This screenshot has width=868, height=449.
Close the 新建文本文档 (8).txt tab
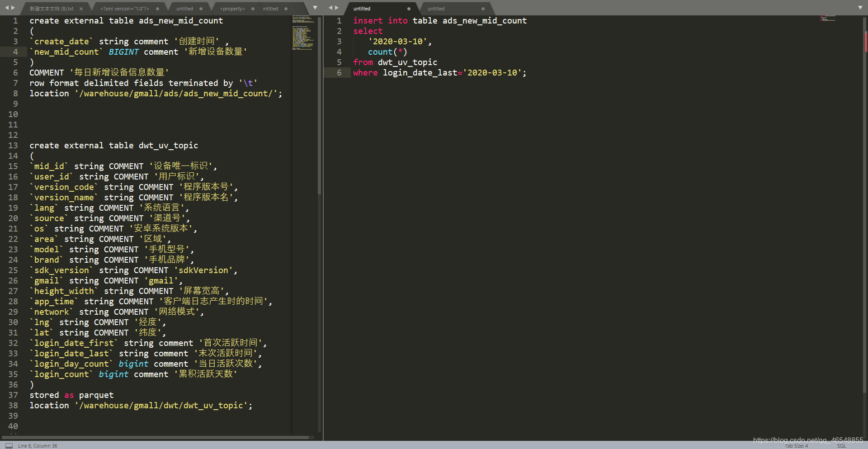[x=81, y=9]
